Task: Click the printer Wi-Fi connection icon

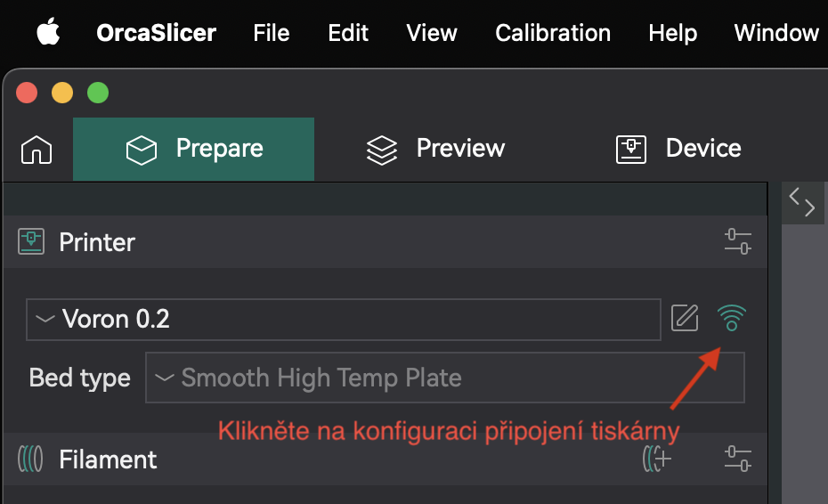Action: 732,318
